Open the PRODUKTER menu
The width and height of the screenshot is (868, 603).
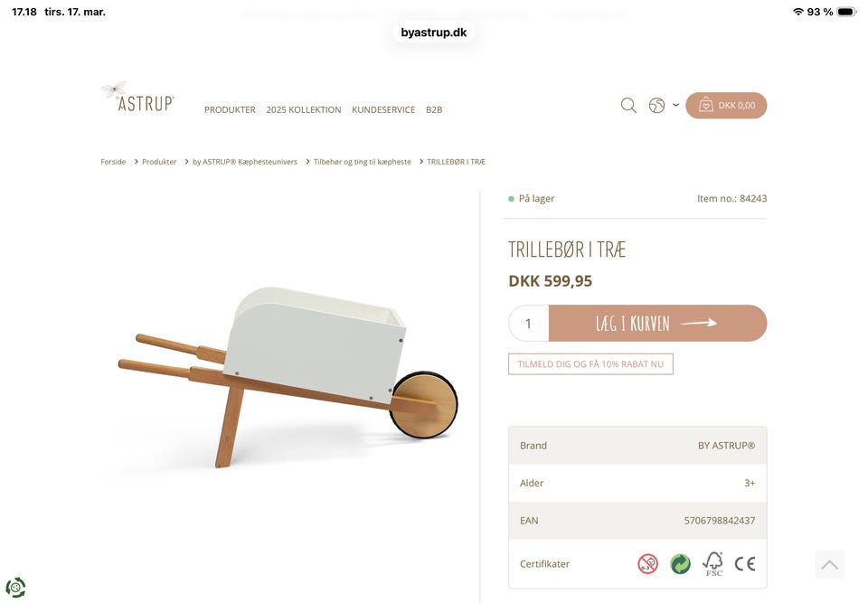[x=230, y=109]
